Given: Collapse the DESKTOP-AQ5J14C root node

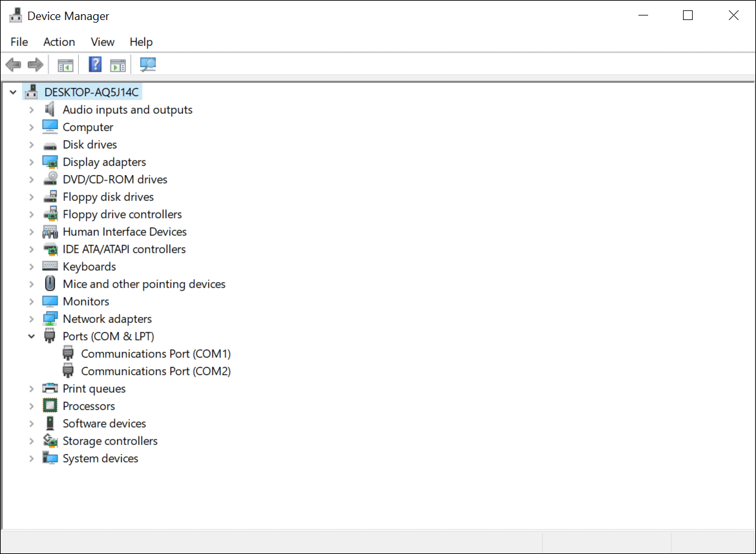Looking at the screenshot, I should point(13,92).
